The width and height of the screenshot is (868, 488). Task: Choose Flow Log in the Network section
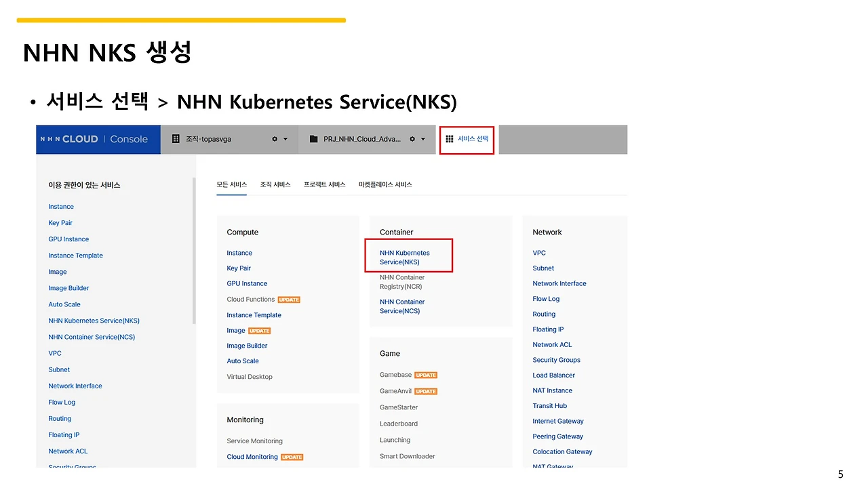[546, 299]
